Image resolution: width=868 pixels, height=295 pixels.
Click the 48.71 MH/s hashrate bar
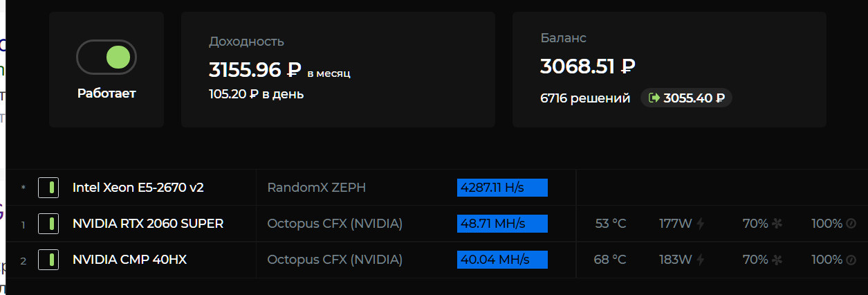click(502, 224)
